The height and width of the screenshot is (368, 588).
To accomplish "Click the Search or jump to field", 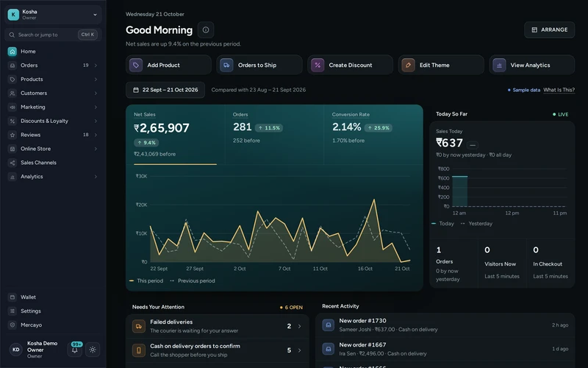I will pyautogui.click(x=53, y=35).
